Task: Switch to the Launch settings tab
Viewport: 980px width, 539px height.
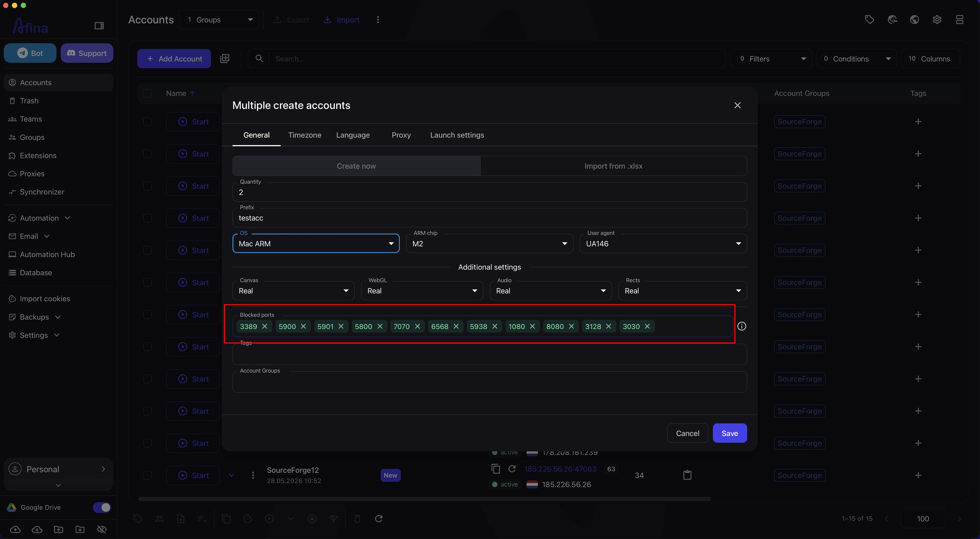Action: click(457, 135)
